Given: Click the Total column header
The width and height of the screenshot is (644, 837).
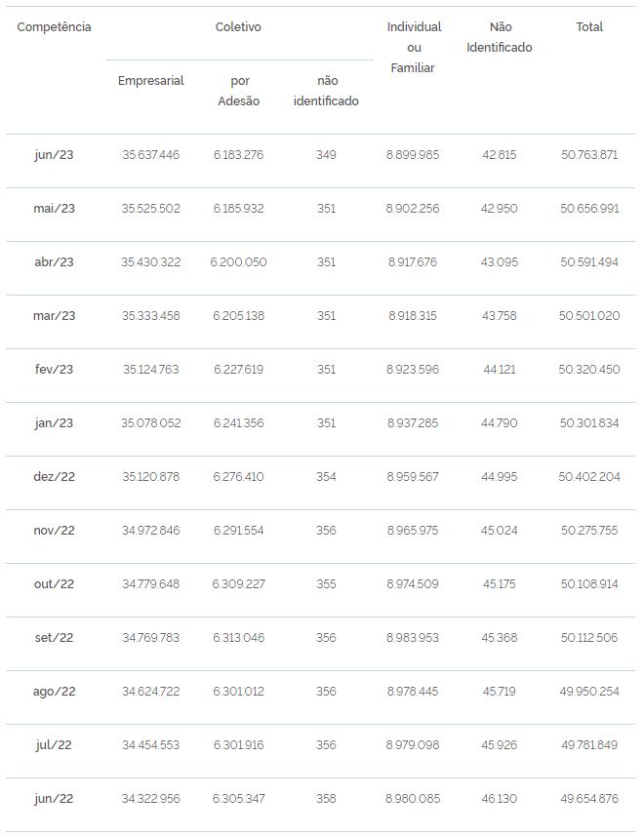Looking at the screenshot, I should point(589,26).
